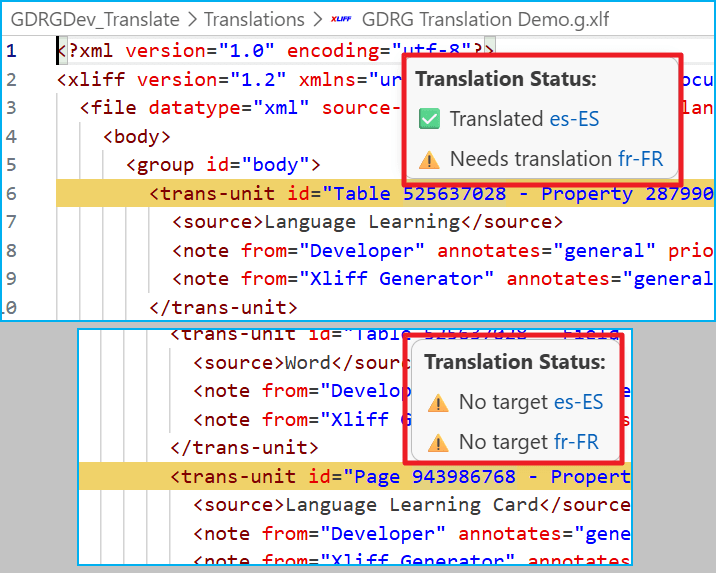Viewport: 716px width, 573px height.
Task: Open the GDRGDev_Translate breadcrumb folder
Action: (x=95, y=19)
